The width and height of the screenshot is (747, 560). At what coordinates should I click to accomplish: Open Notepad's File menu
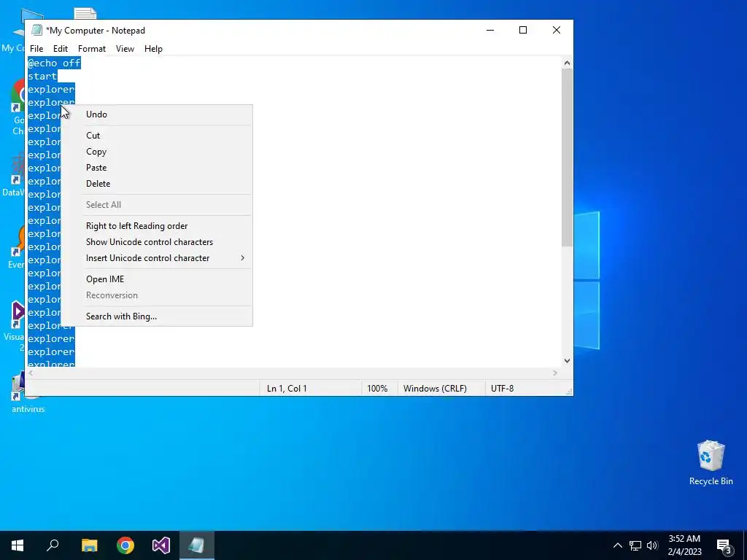tap(36, 49)
